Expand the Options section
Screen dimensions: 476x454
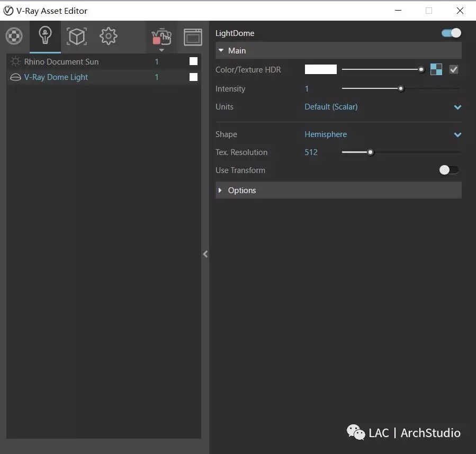point(338,190)
